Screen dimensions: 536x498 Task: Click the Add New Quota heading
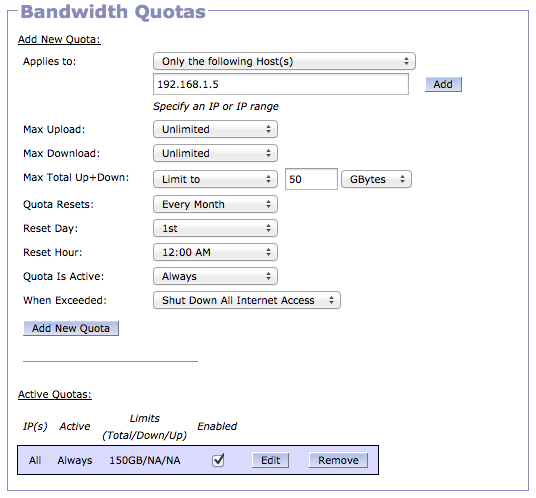[59, 39]
